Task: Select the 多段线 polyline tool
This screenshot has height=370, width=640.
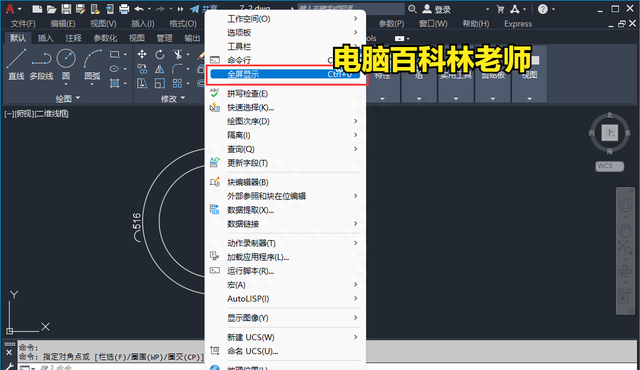Action: (41, 64)
